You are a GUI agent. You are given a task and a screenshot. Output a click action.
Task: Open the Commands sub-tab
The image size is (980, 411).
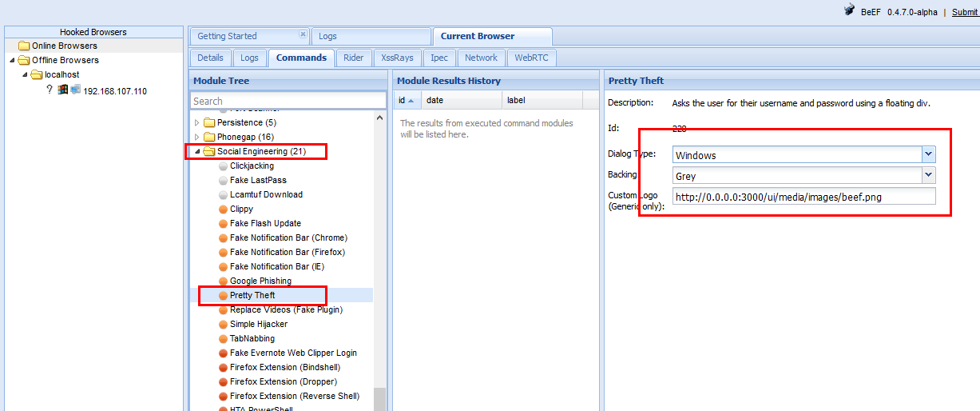tap(301, 58)
